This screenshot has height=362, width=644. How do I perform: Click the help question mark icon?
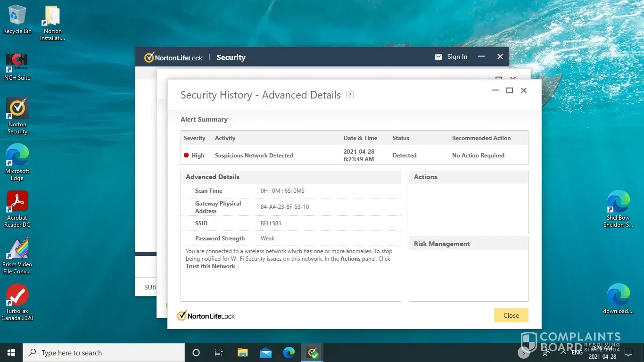point(350,95)
